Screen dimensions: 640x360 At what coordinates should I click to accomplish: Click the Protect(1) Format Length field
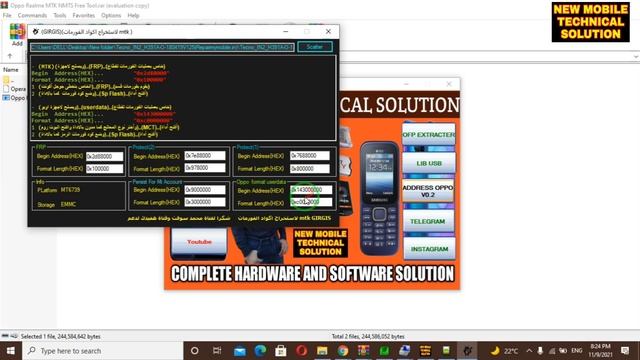pos(310,169)
